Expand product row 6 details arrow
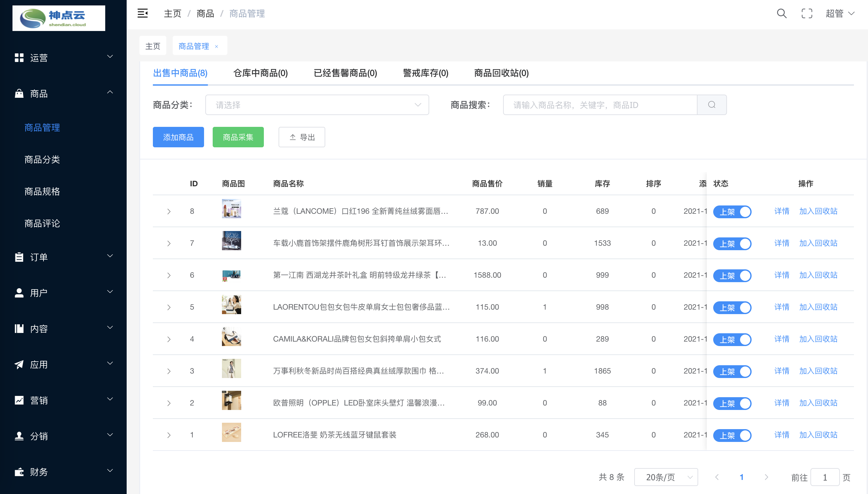The height and width of the screenshot is (494, 868). [x=169, y=275]
